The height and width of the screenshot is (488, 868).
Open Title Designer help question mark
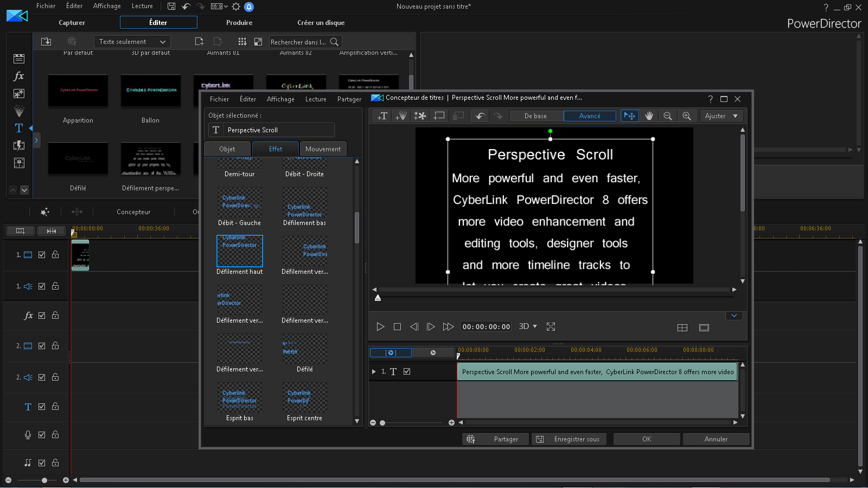[710, 99]
